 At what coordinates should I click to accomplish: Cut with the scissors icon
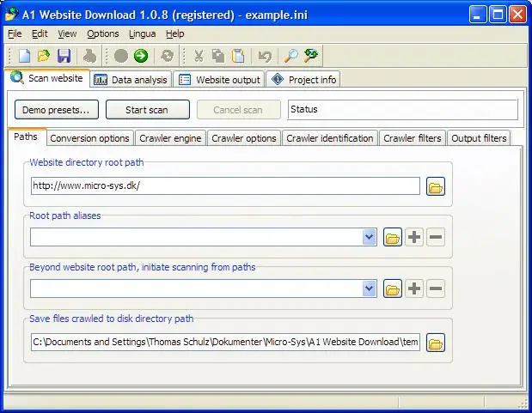coord(199,56)
